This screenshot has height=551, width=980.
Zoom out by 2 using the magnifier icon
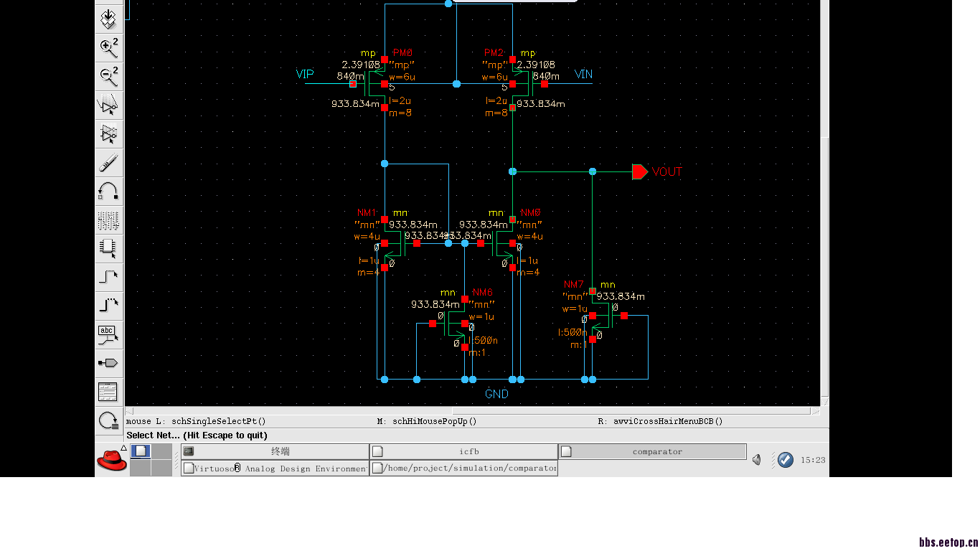pos(108,76)
